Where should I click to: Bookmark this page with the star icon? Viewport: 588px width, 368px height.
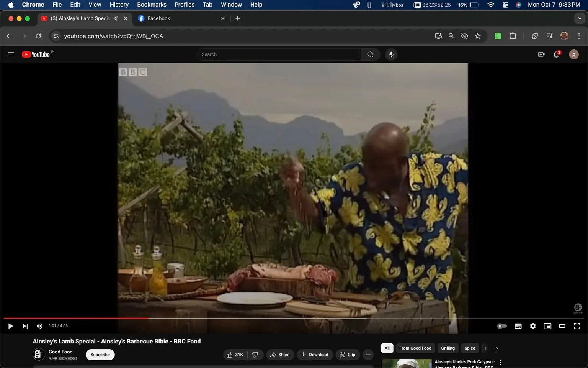point(477,36)
